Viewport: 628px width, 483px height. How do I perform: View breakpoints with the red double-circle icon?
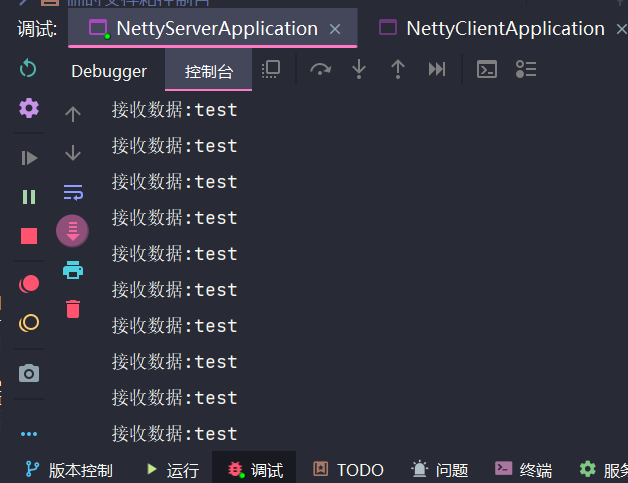29,284
